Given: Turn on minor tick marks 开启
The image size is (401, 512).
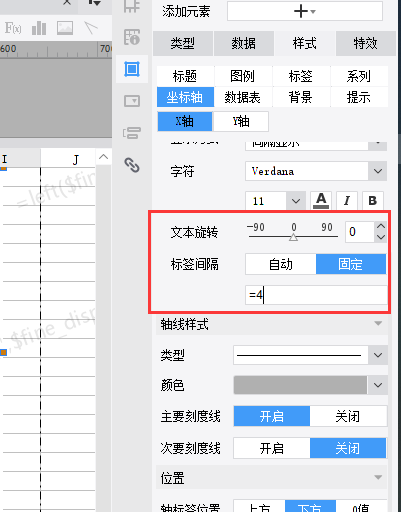Looking at the screenshot, I should click(272, 448).
